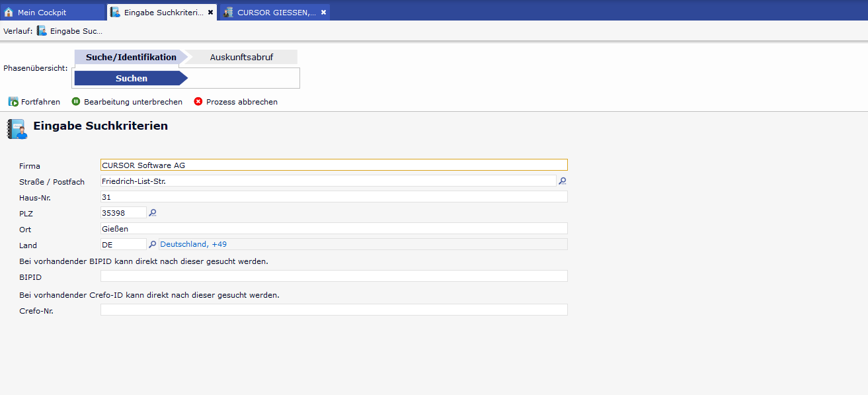The width and height of the screenshot is (868, 395).
Task: Open street lookup magnifier beside Straße field
Action: pos(563,181)
